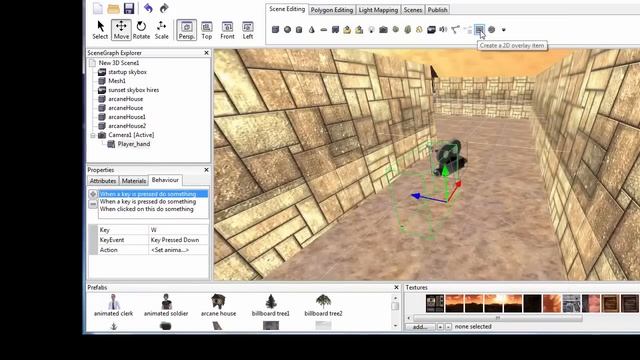The image size is (640, 360).
Task: Create a cone with the cone icon
Action: (x=311, y=29)
